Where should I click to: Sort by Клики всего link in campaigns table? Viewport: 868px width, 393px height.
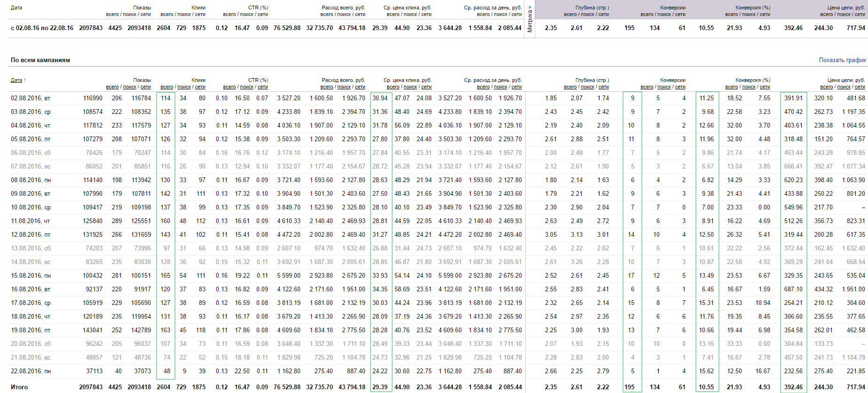167,87
